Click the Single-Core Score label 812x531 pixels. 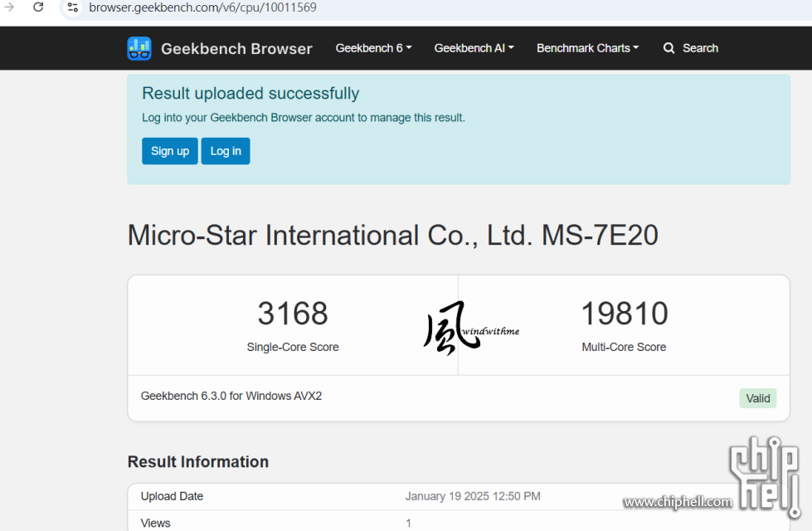(x=293, y=347)
